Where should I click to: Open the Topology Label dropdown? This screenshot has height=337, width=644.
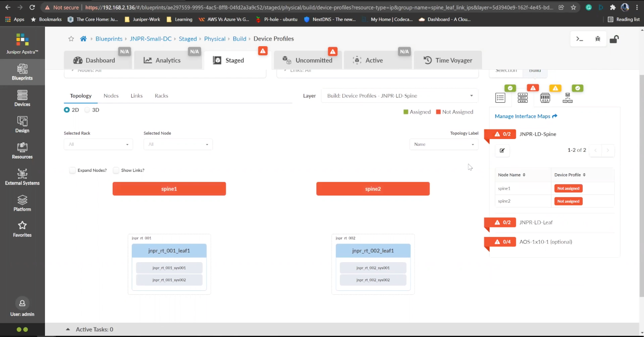[444, 144]
